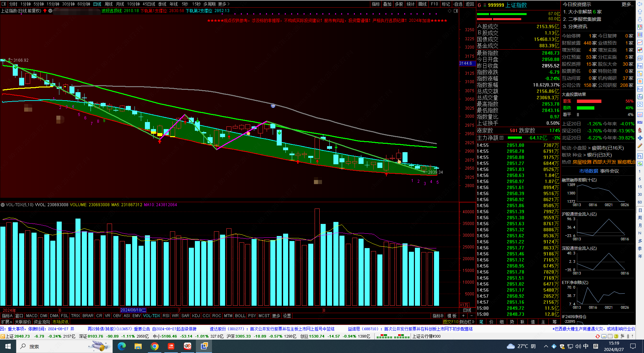
Task: Open Google Chrome from the taskbar
Action: (155, 346)
